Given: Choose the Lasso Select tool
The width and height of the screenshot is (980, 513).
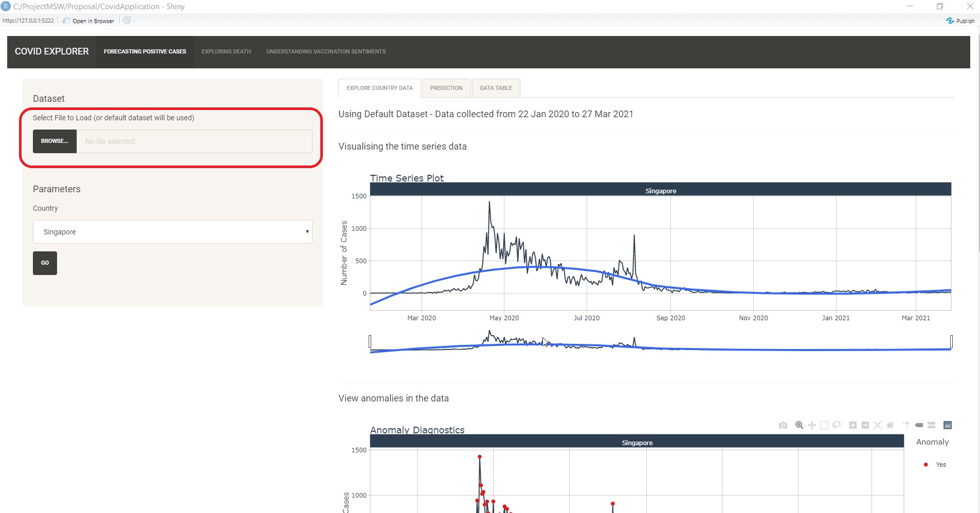Looking at the screenshot, I should [x=837, y=425].
